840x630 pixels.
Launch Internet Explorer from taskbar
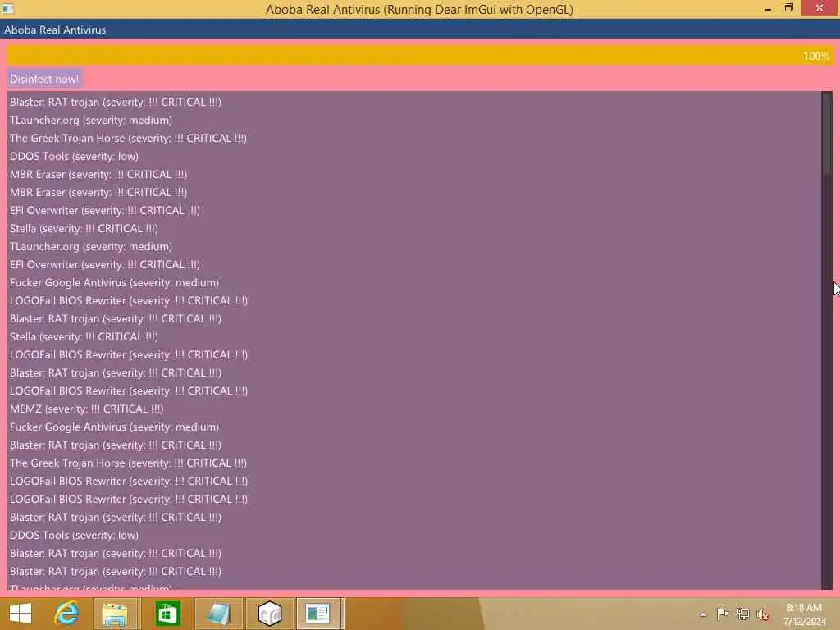click(x=67, y=614)
